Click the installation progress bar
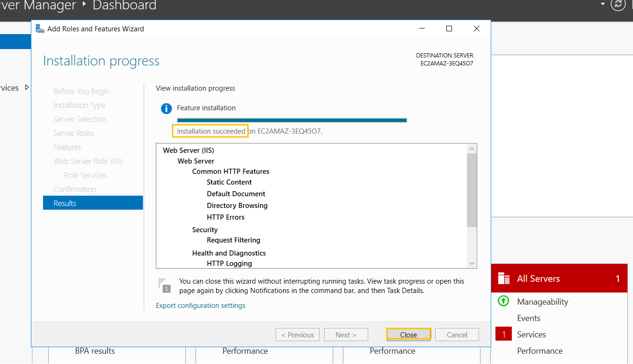Image resolution: width=633 pixels, height=364 pixels. [x=292, y=121]
